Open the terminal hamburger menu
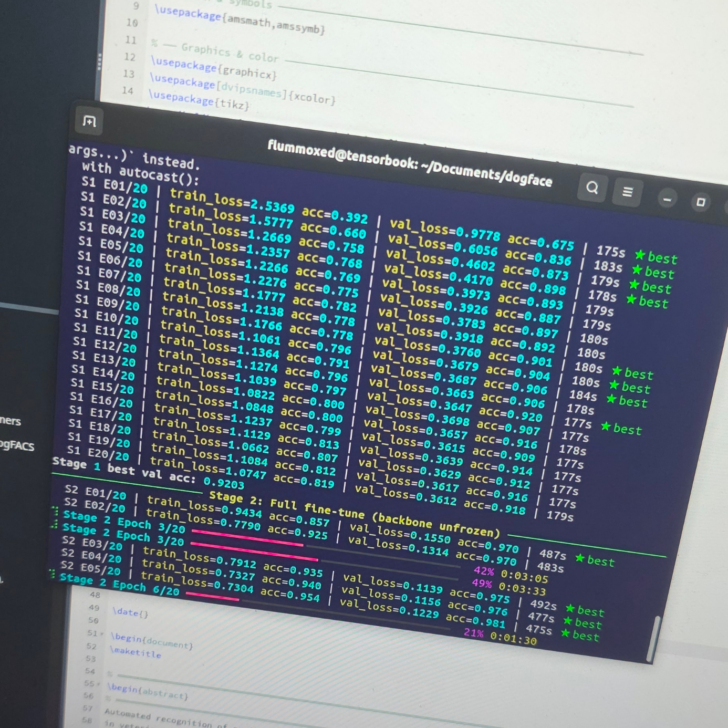This screenshot has height=728, width=728. [x=627, y=192]
